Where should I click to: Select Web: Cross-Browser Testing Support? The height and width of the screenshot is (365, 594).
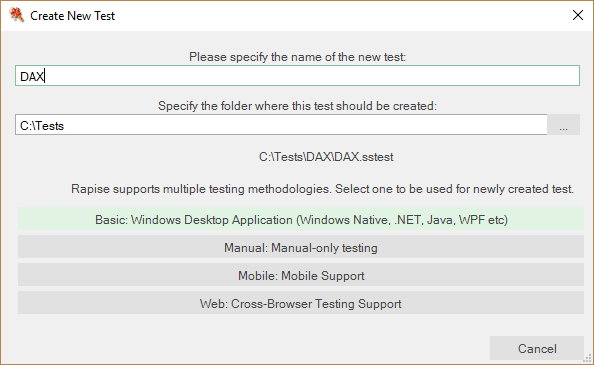tap(301, 303)
